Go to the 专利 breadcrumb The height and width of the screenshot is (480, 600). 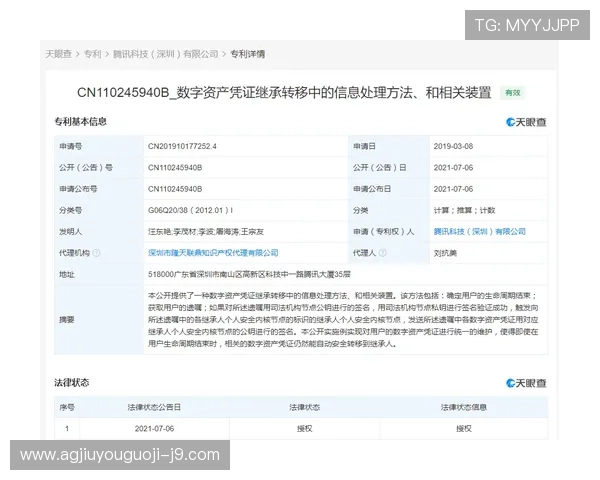(x=92, y=54)
